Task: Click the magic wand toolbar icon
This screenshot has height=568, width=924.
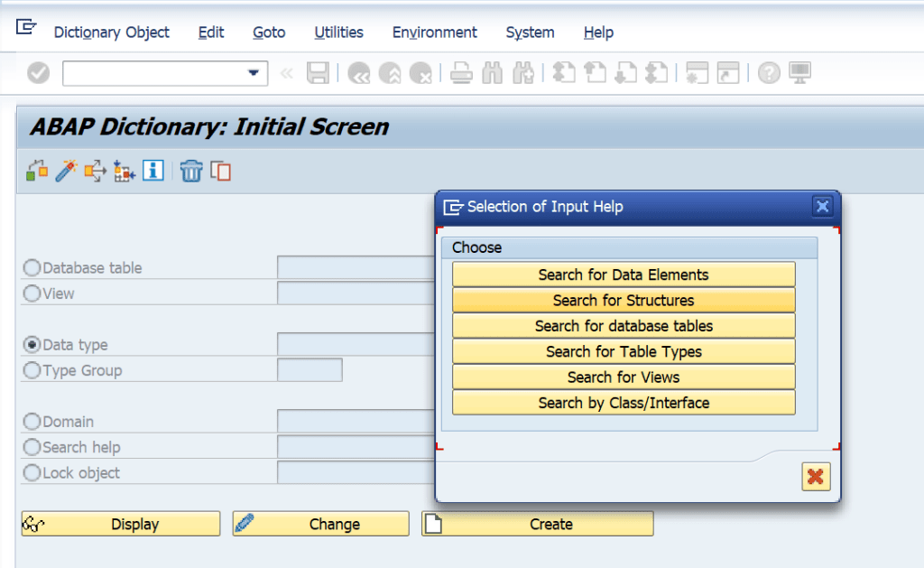Action: 65,170
